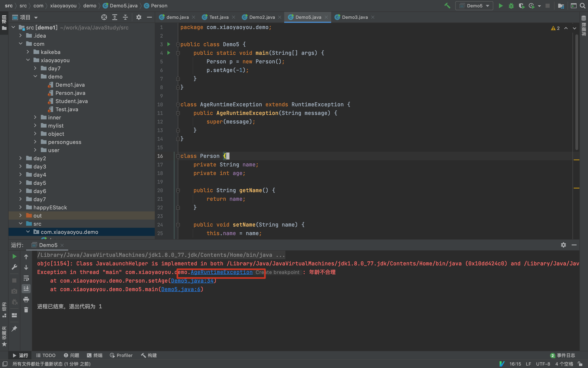The width and height of the screenshot is (588, 368).
Task: Open the Demo5 run configuration dropdown
Action: (x=474, y=6)
